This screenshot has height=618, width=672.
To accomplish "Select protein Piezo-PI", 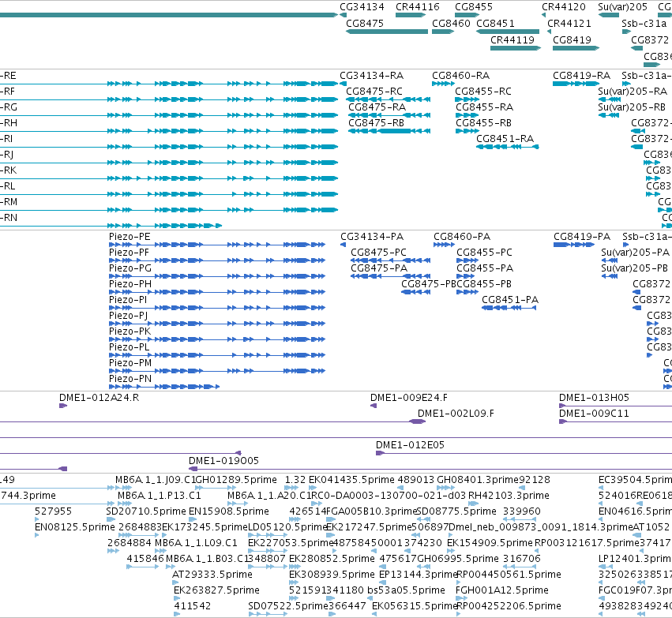I will point(128,300).
